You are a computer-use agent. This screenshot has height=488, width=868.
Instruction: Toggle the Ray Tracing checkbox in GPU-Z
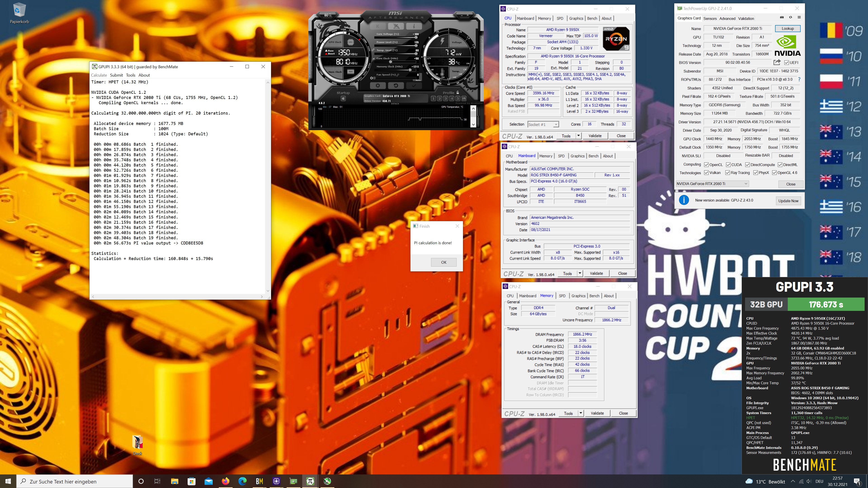tap(728, 173)
